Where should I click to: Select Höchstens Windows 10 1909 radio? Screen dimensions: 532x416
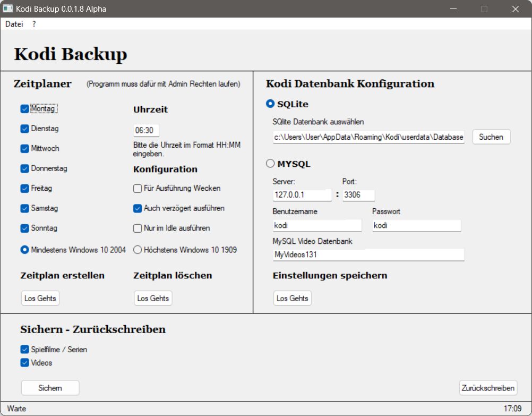click(x=138, y=250)
